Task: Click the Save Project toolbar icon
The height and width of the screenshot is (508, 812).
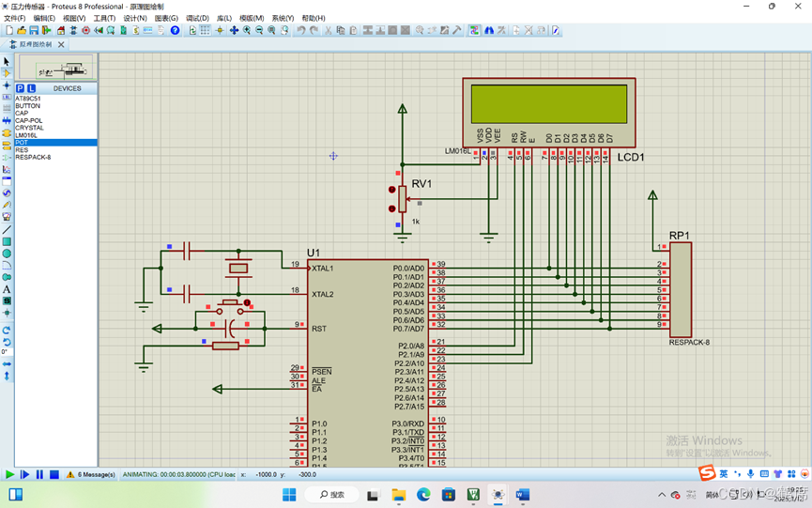Action: click(x=34, y=31)
